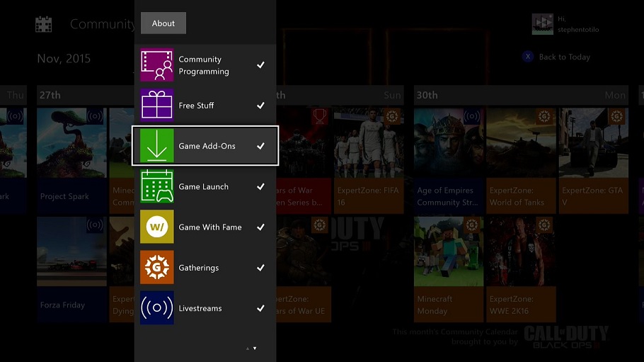This screenshot has width=644, height=362.
Task: Click the Nov, 2015 month label
Action: 64,58
